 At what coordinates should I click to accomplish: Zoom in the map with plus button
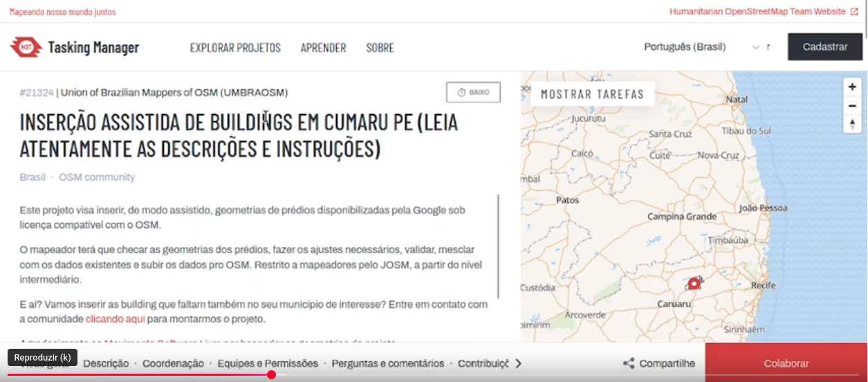[x=852, y=87]
